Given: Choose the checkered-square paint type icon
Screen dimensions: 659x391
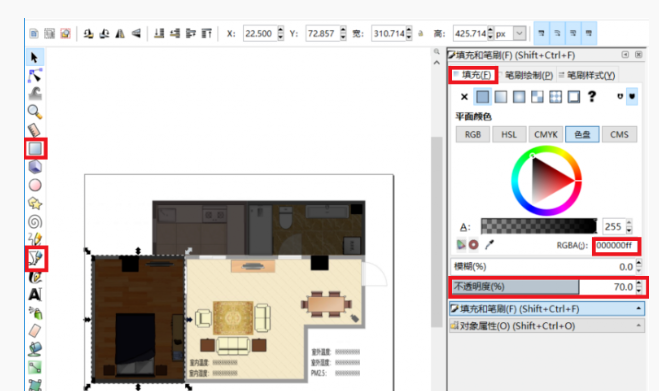Looking at the screenshot, I should click(537, 97).
